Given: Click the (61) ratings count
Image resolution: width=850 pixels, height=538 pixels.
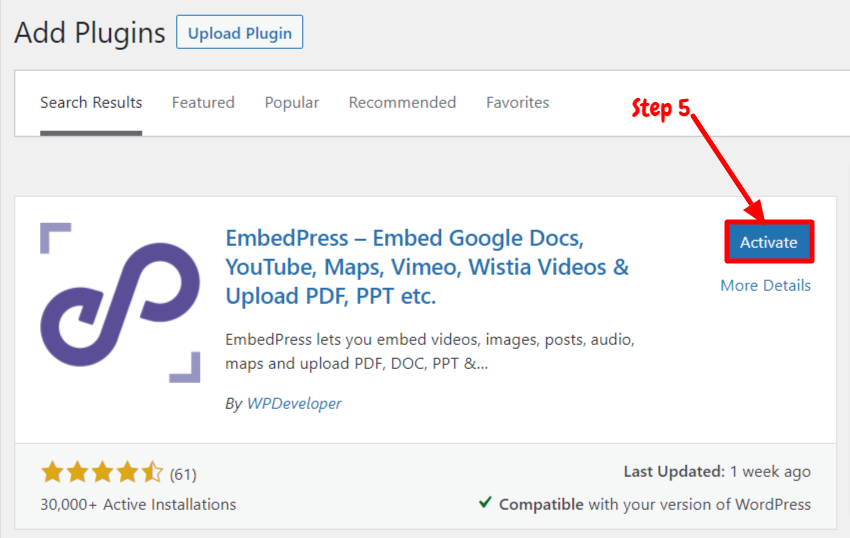Looking at the screenshot, I should [x=183, y=475].
